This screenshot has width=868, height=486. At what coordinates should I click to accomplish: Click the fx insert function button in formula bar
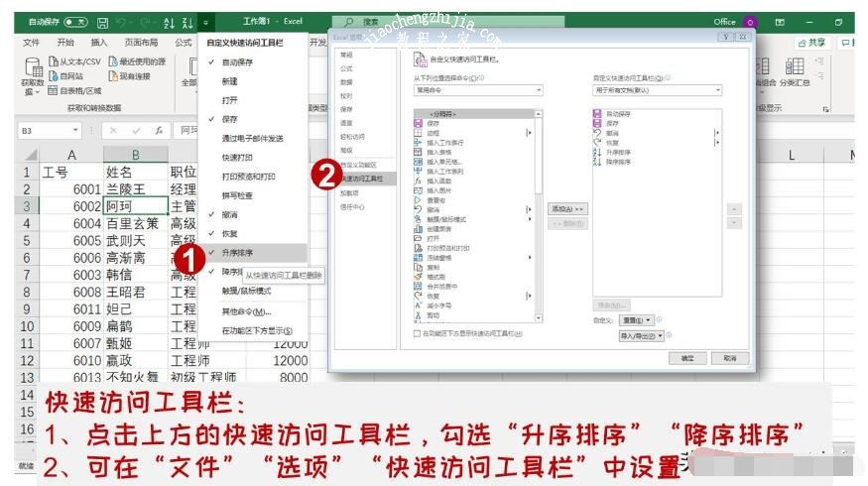[x=159, y=131]
